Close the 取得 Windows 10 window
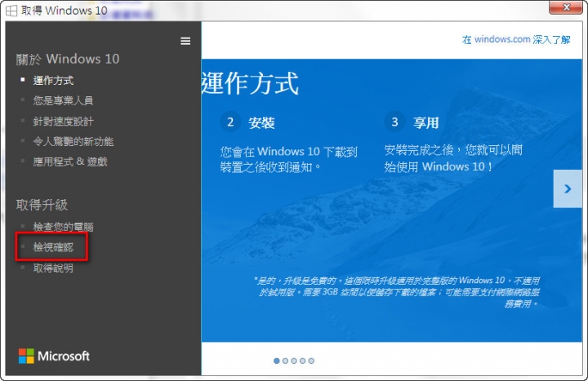The image size is (588, 381). tap(565, 7)
